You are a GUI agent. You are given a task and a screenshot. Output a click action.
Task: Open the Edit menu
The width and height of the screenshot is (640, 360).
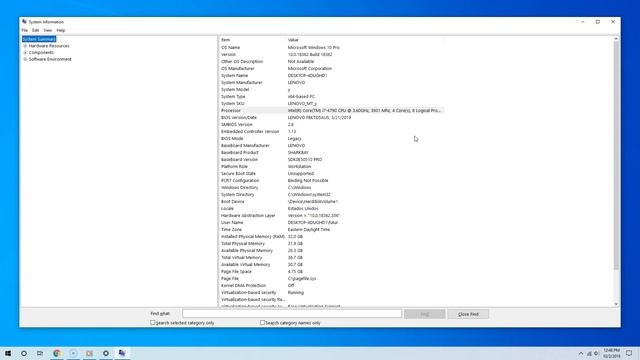[36, 30]
